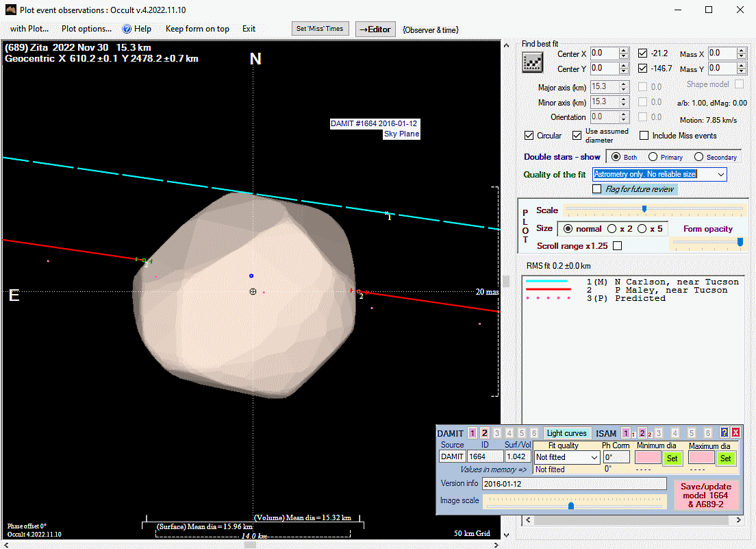
Task: Uncheck the Circular checkbox
Action: (x=529, y=136)
